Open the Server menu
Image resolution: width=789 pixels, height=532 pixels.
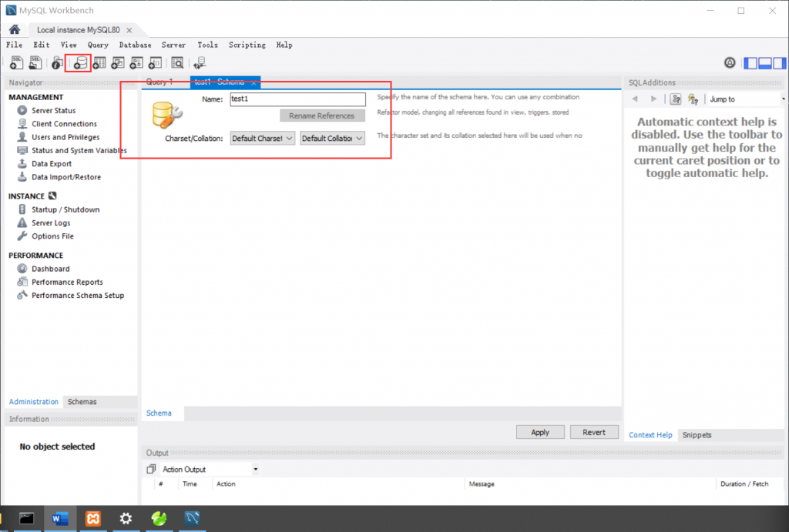[173, 45]
